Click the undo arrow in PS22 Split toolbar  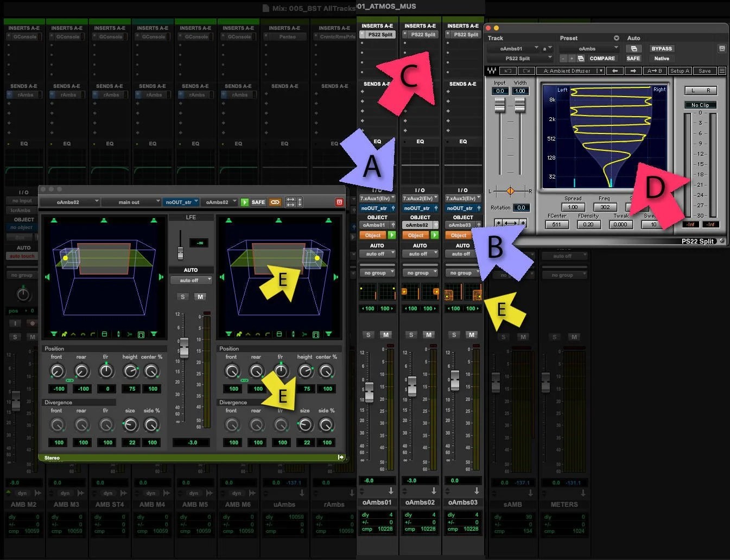tap(508, 71)
